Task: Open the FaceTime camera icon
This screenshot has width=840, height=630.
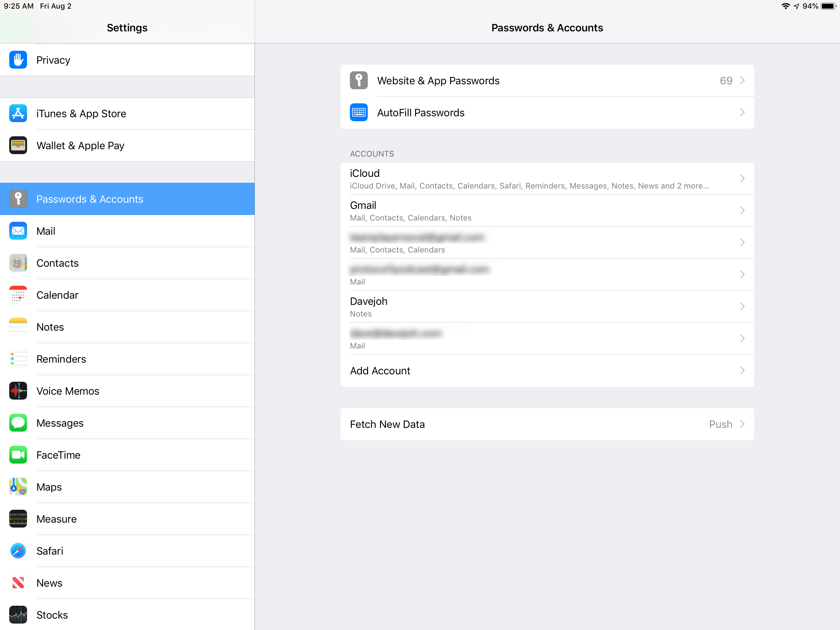Action: tap(18, 455)
